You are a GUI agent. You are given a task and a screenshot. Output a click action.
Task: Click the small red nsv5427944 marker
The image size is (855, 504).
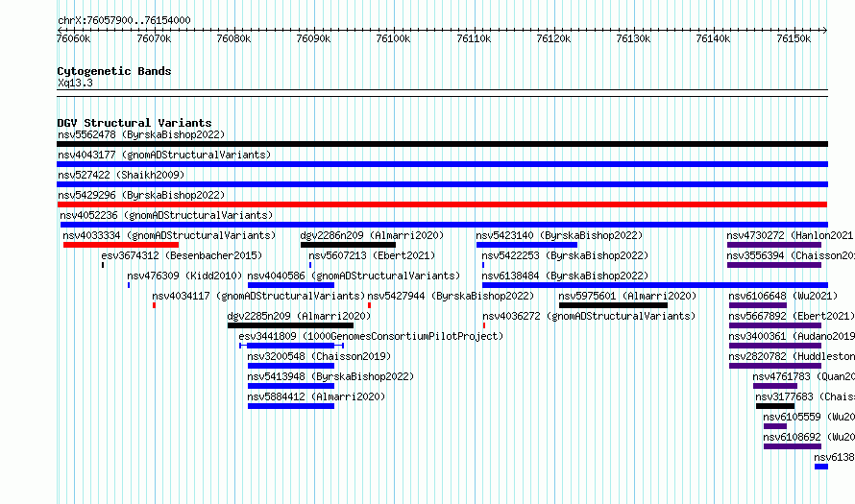369,305
